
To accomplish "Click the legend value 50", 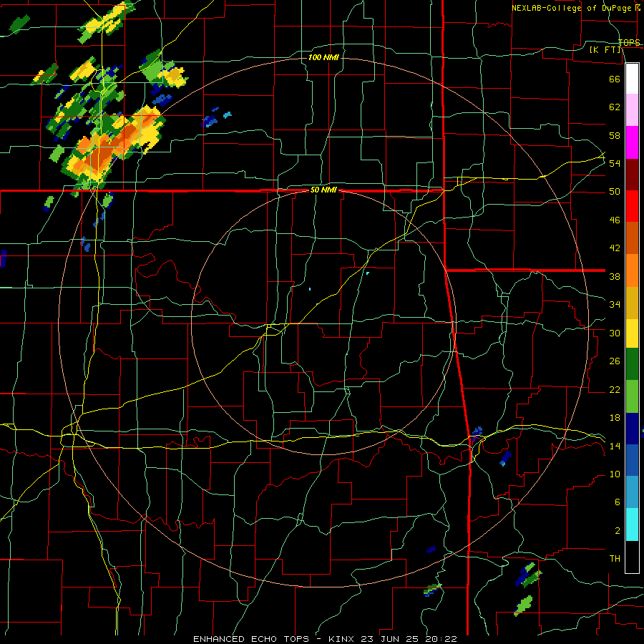I will [x=615, y=191].
